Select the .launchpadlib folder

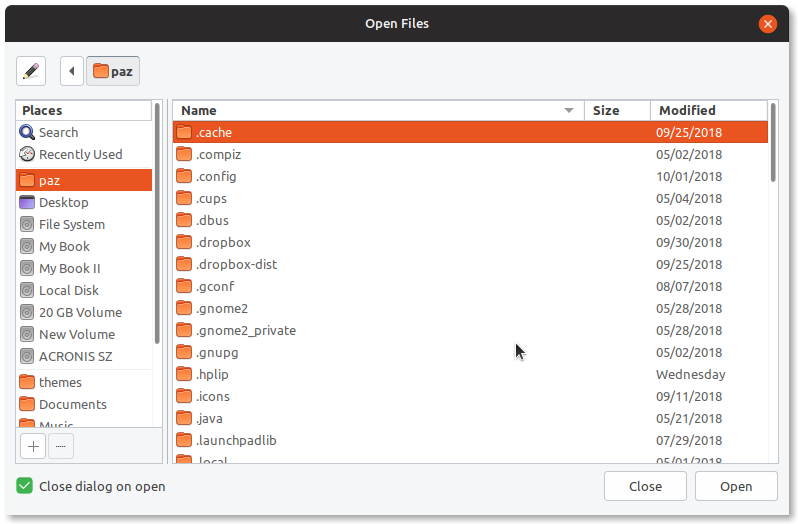point(470,441)
